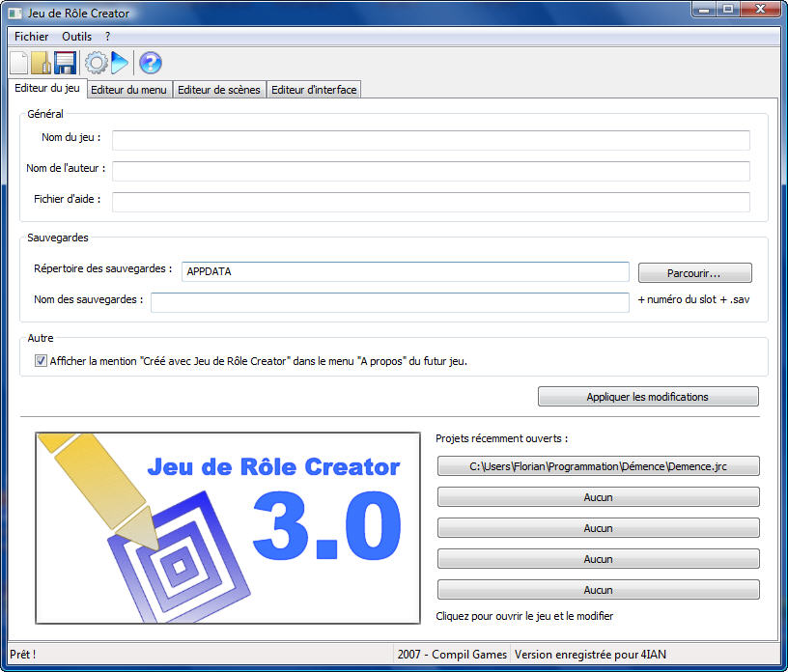The image size is (788, 672).
Task: Click the "+ numéro du slot + .sav" text
Action: 693,299
